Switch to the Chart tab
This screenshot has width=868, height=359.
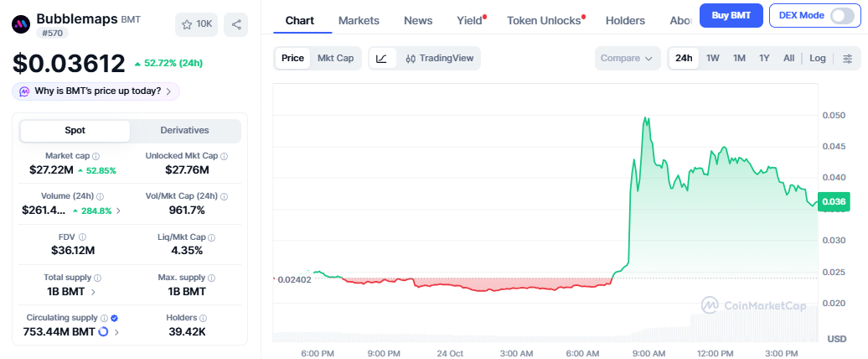coord(299,20)
